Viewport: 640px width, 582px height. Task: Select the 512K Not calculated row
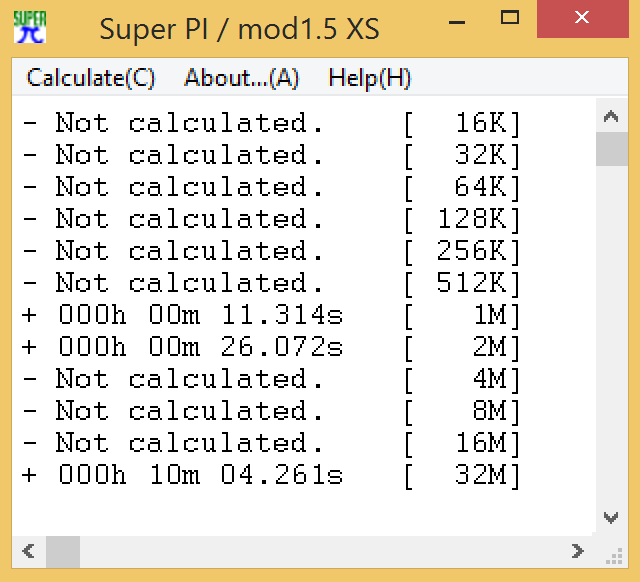tap(271, 283)
